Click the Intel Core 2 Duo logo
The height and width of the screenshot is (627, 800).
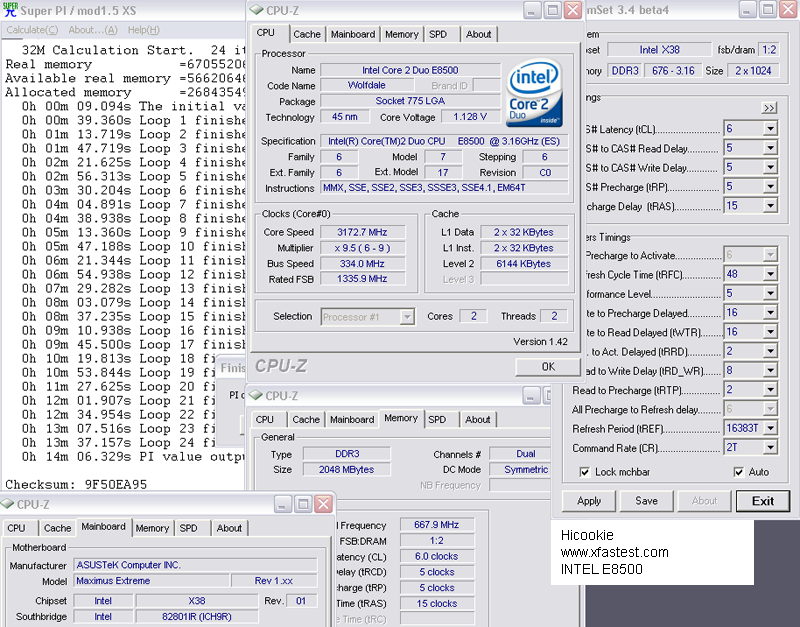(x=534, y=93)
